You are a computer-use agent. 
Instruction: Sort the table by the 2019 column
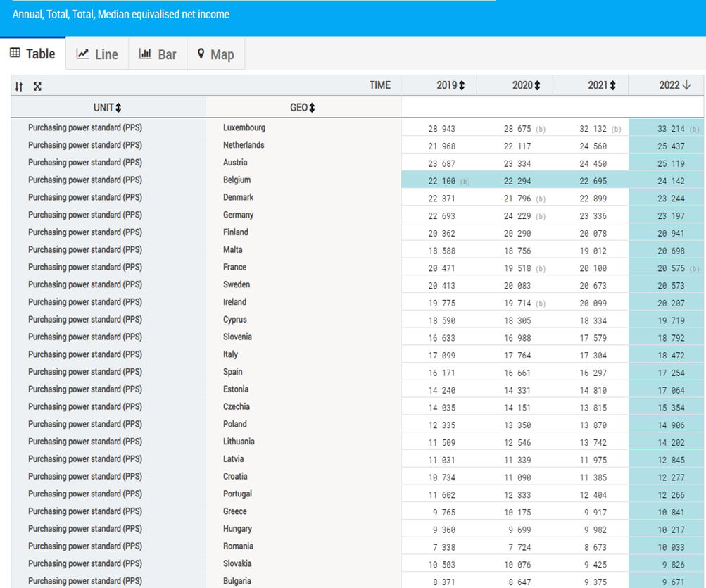click(462, 85)
